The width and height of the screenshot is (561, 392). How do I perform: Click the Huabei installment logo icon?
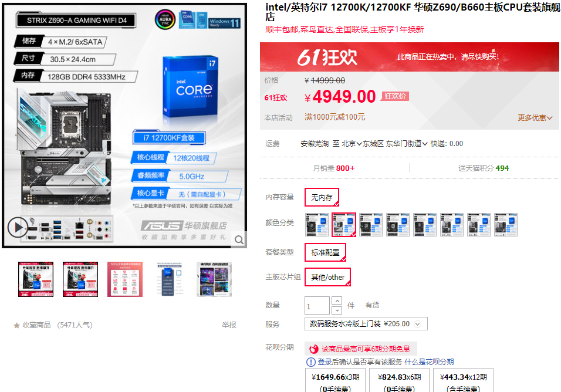click(x=314, y=349)
